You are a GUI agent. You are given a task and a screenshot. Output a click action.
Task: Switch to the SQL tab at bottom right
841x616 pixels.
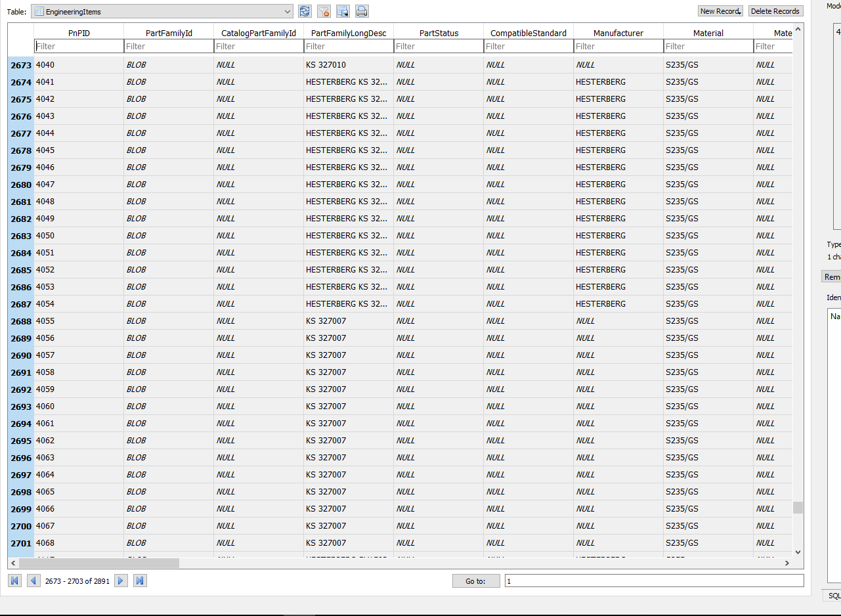(x=834, y=596)
